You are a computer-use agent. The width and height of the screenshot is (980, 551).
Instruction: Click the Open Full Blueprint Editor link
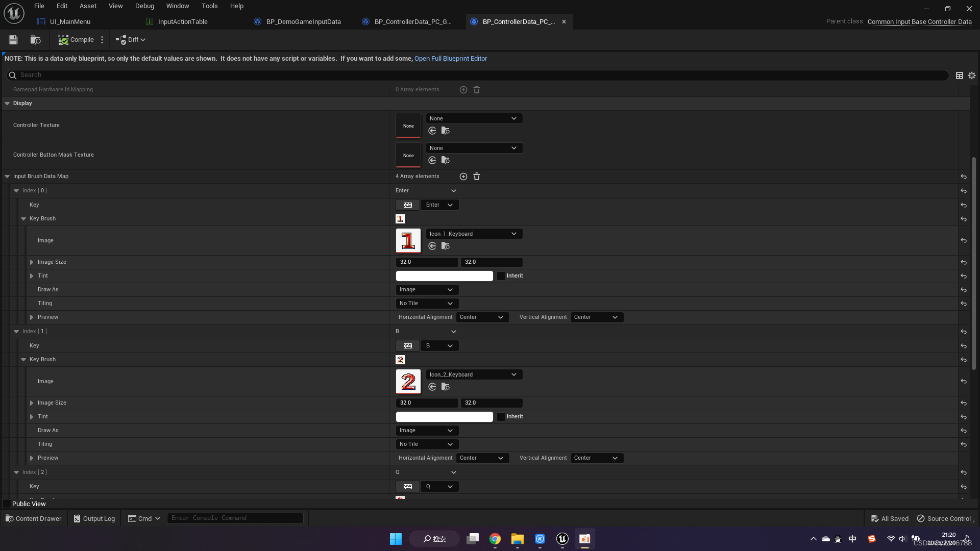[450, 59]
